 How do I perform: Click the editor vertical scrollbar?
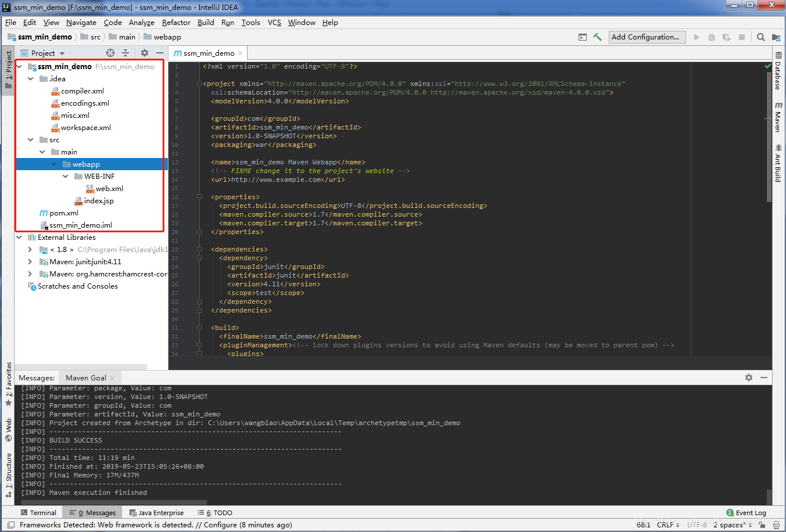coord(769,136)
